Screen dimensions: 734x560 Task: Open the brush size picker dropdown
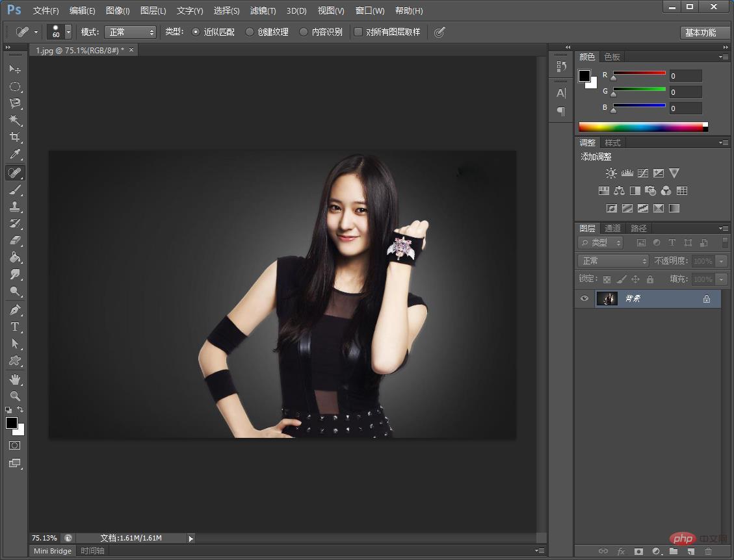coord(68,32)
